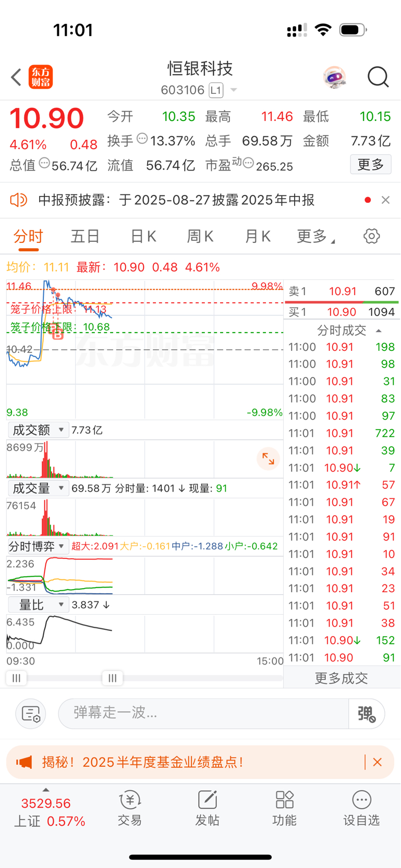Switch to the 周K tab
401x868 pixels.
(x=200, y=237)
